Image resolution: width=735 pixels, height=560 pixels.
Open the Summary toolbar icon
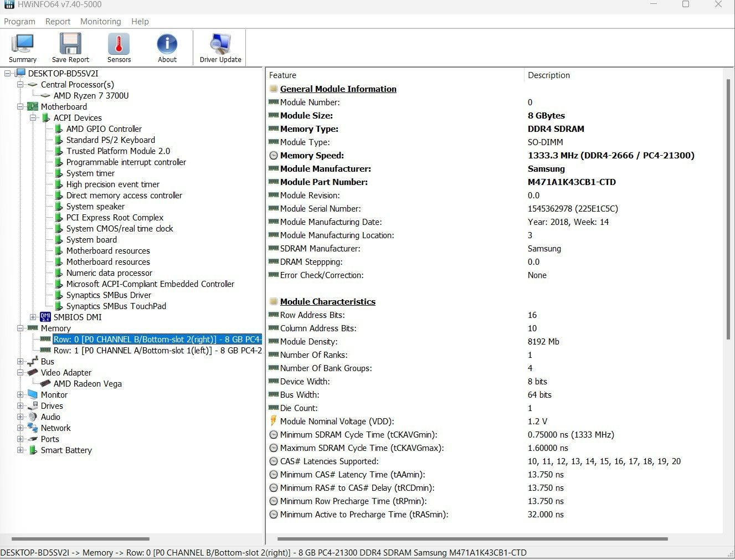[23, 45]
